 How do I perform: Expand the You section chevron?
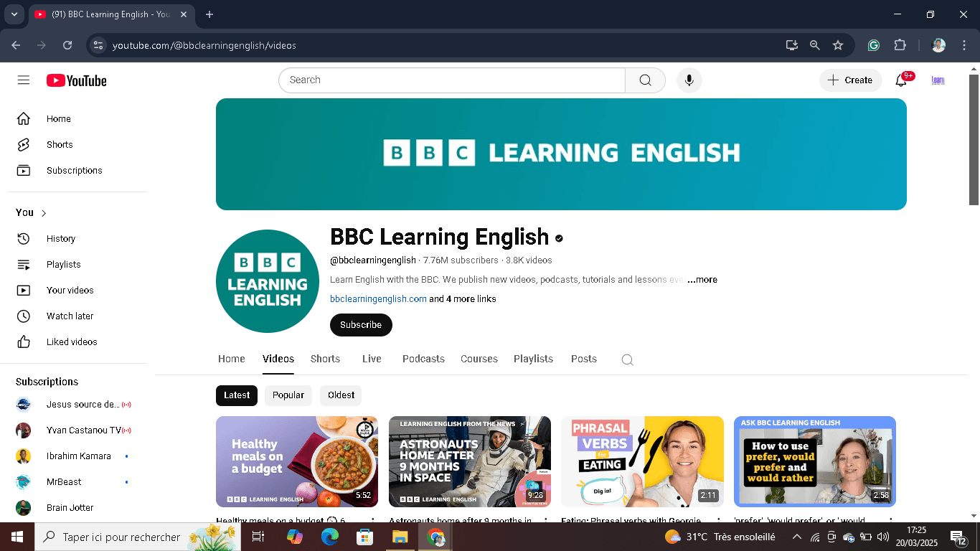41,212
